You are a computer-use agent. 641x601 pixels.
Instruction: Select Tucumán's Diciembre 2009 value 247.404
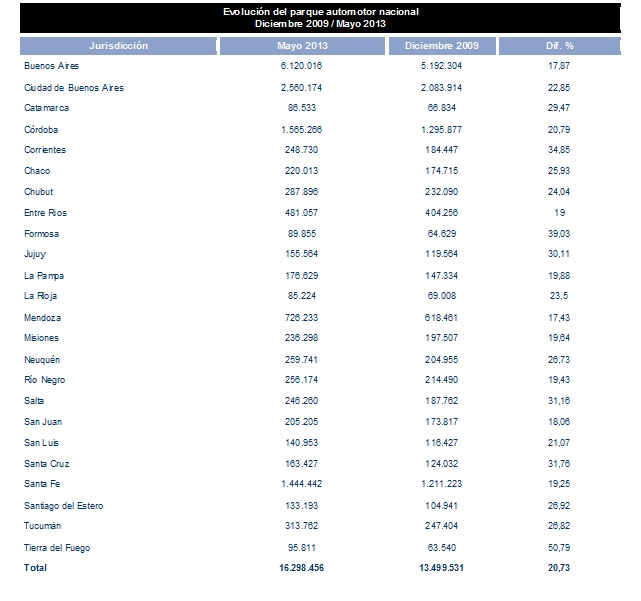point(444,526)
